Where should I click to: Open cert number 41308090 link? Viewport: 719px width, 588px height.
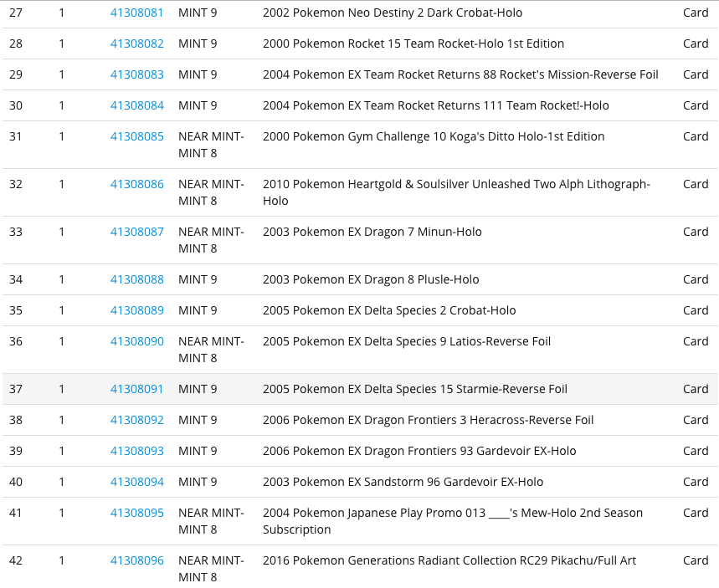(x=136, y=341)
